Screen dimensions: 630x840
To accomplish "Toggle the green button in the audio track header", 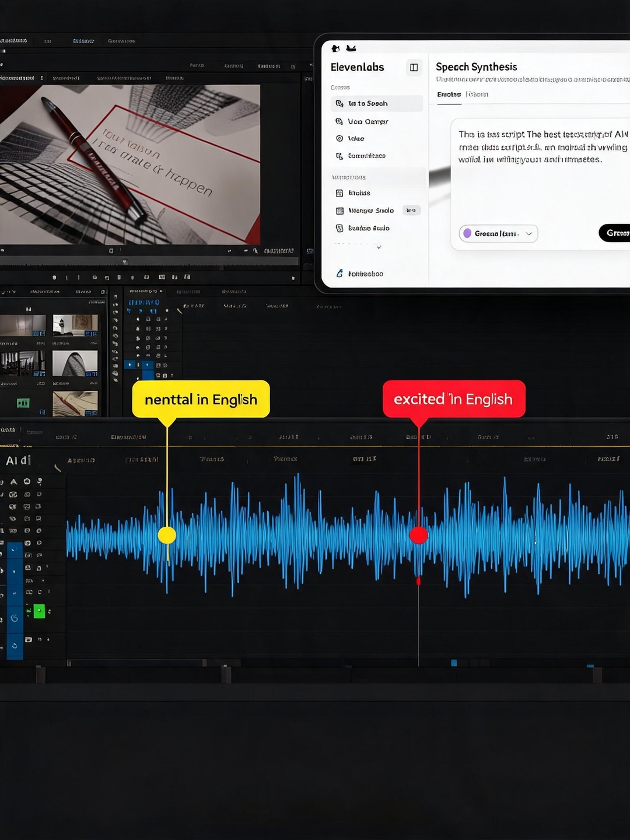I will (x=39, y=611).
